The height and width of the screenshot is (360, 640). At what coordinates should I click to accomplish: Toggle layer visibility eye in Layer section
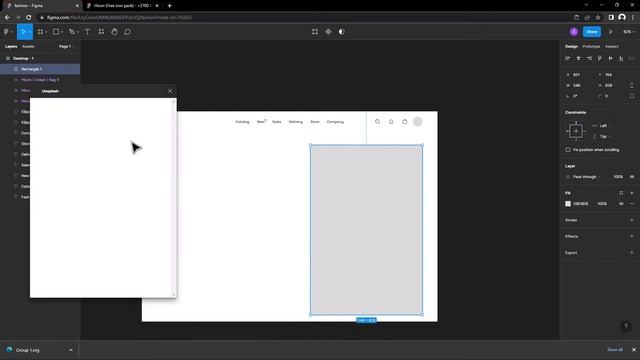[x=632, y=177]
